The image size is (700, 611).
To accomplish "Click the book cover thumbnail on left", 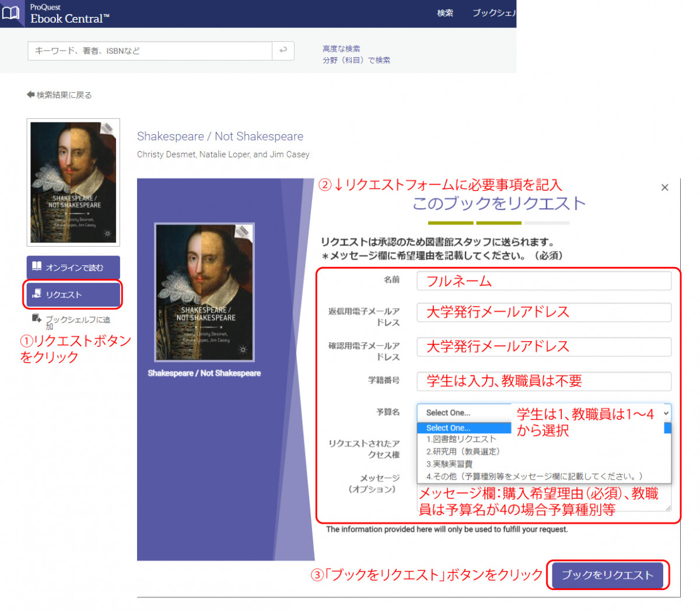I will tap(73, 182).
